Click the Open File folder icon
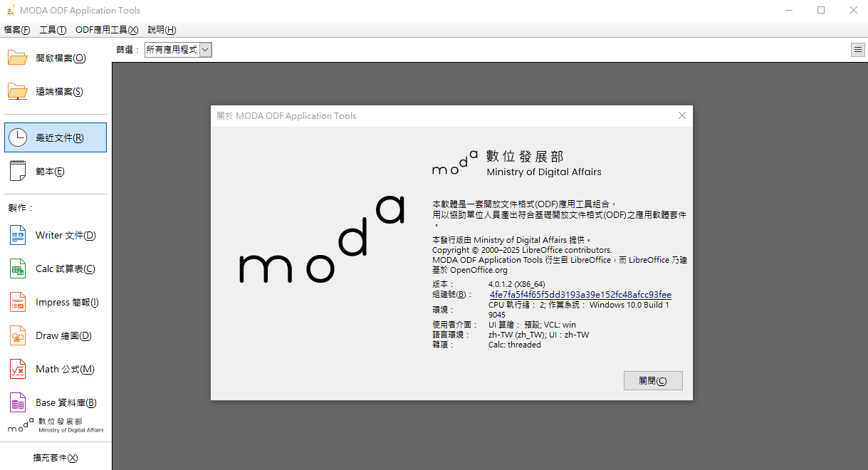 [x=18, y=58]
